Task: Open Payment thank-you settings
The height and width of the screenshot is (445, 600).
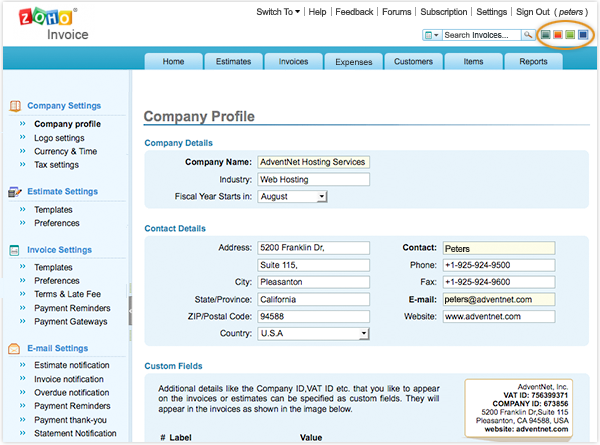Action: click(70, 420)
